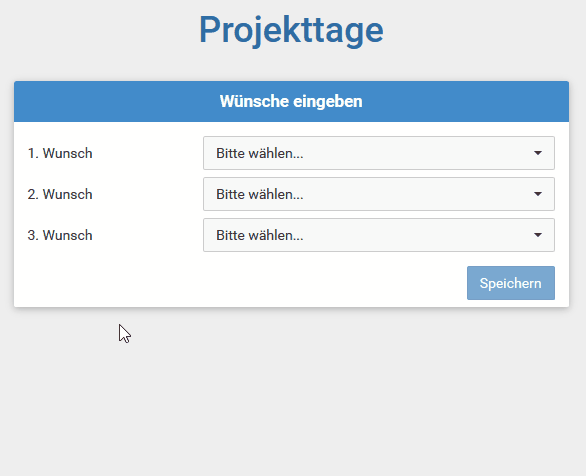
Task: Save wishes with the Speichern button
Action: pos(511,283)
